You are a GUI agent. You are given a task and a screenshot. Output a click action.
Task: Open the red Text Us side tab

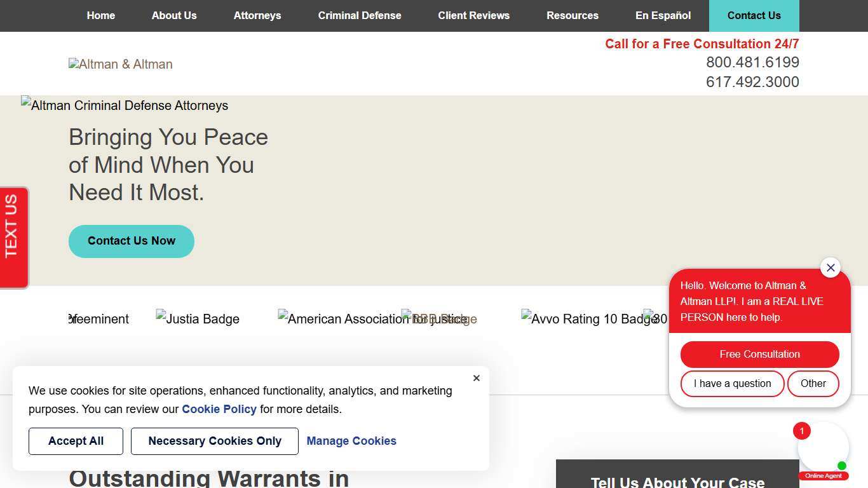[x=13, y=238]
